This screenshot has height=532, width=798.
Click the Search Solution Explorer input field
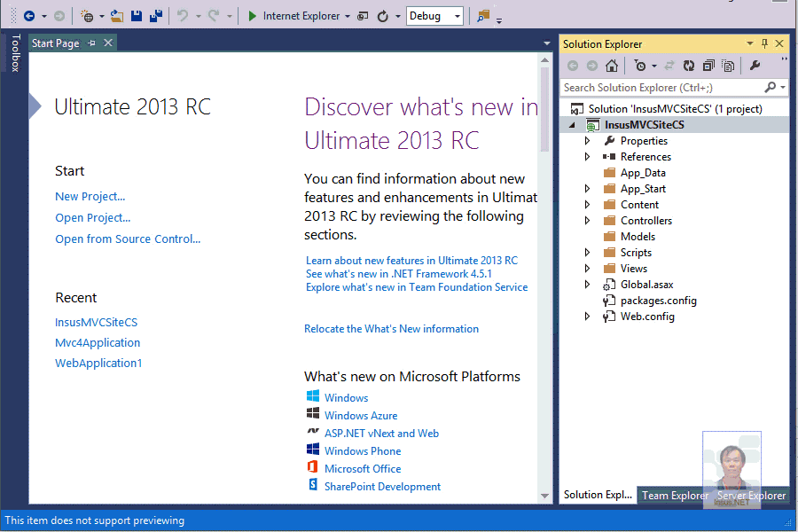[661, 88]
